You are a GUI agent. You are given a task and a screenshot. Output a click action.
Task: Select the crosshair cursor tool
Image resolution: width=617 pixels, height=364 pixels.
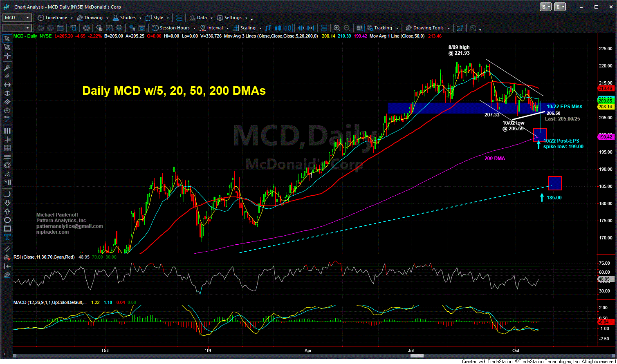[7, 56]
